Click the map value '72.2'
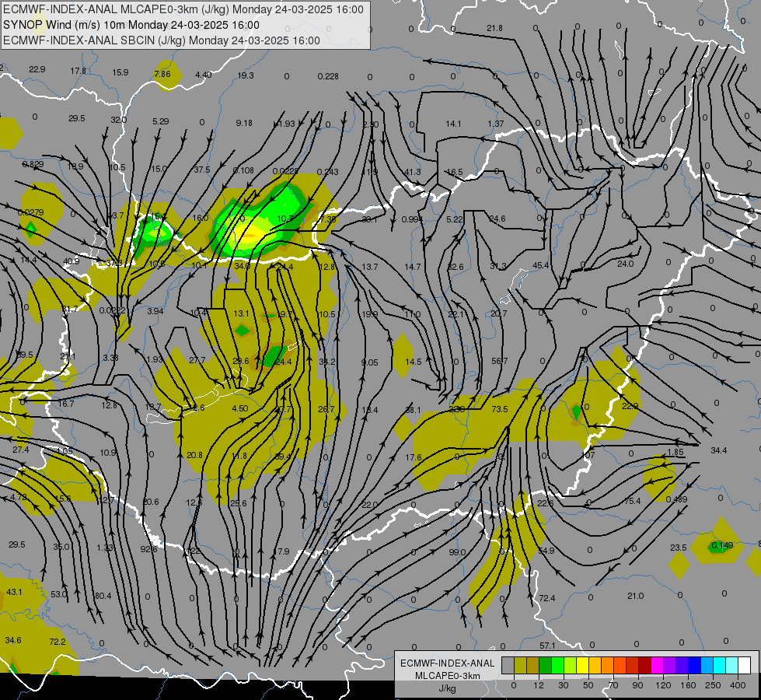Viewport: 761px width, 700px height. 58,642
